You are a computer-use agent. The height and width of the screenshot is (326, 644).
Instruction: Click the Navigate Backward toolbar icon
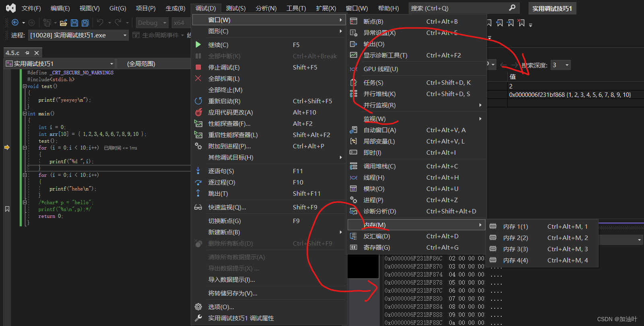pos(15,23)
